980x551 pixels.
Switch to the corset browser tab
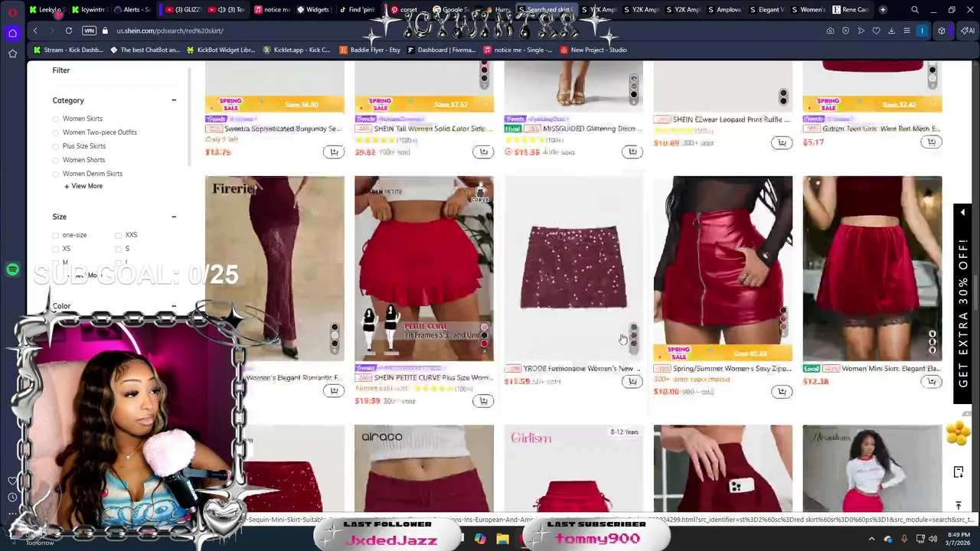[403, 10]
